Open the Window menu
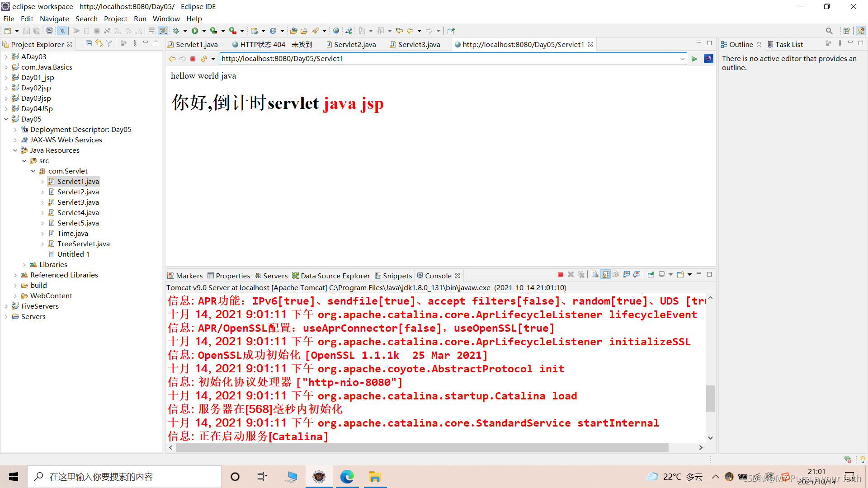 point(166,19)
